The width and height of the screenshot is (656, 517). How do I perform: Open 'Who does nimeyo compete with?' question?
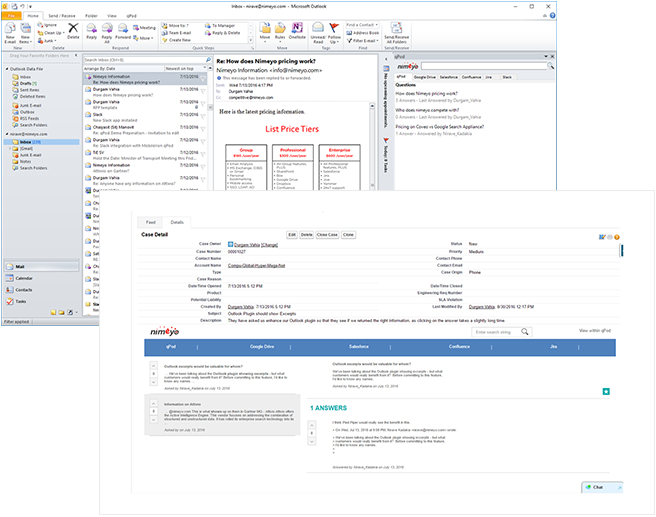(x=427, y=110)
